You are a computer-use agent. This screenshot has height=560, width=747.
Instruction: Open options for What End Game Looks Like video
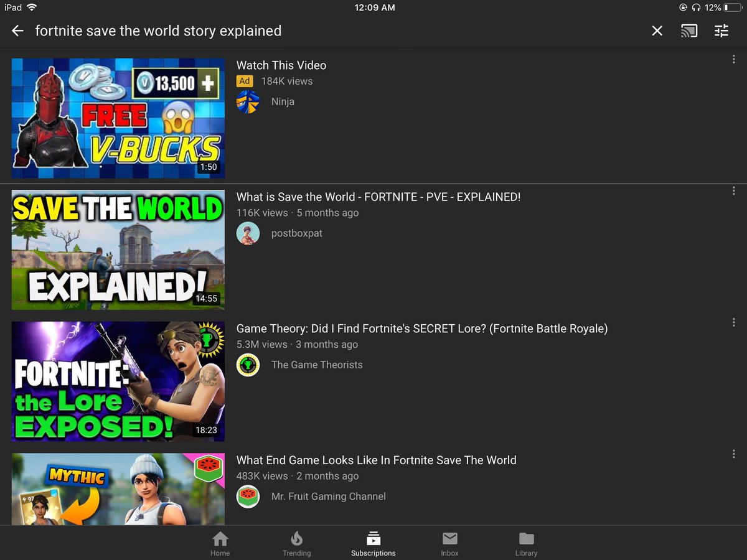(734, 454)
